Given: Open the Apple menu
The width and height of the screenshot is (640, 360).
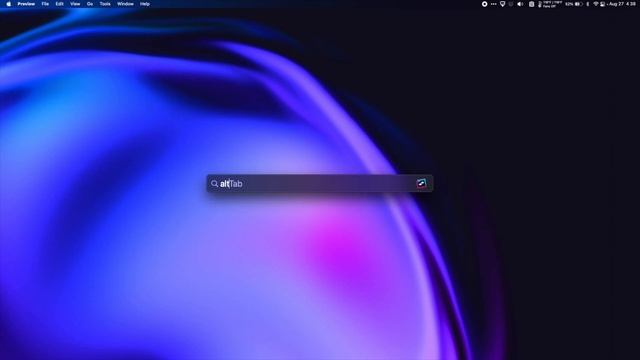Looking at the screenshot, I should point(9,4).
